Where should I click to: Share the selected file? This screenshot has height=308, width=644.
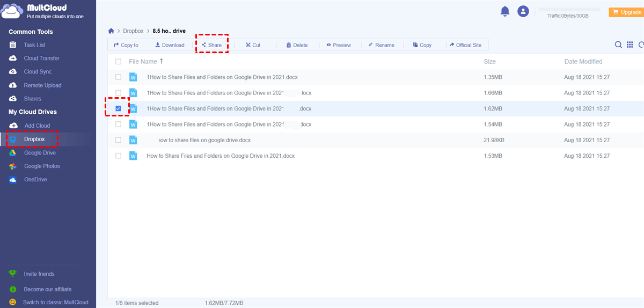[211, 45]
